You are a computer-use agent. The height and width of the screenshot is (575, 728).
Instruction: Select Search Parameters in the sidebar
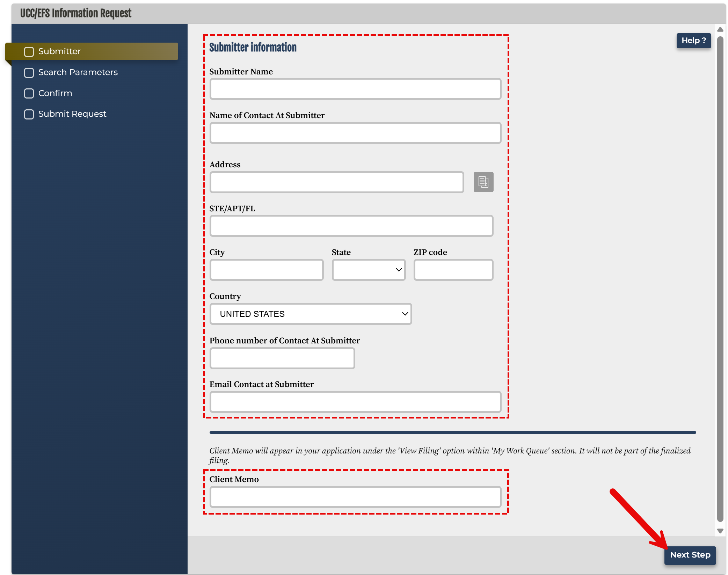click(78, 72)
